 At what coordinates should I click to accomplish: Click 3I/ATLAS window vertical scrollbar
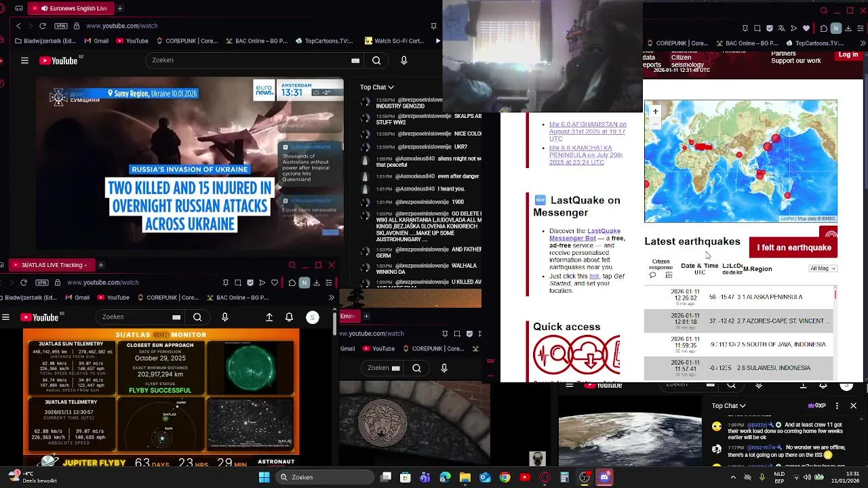pos(335,324)
